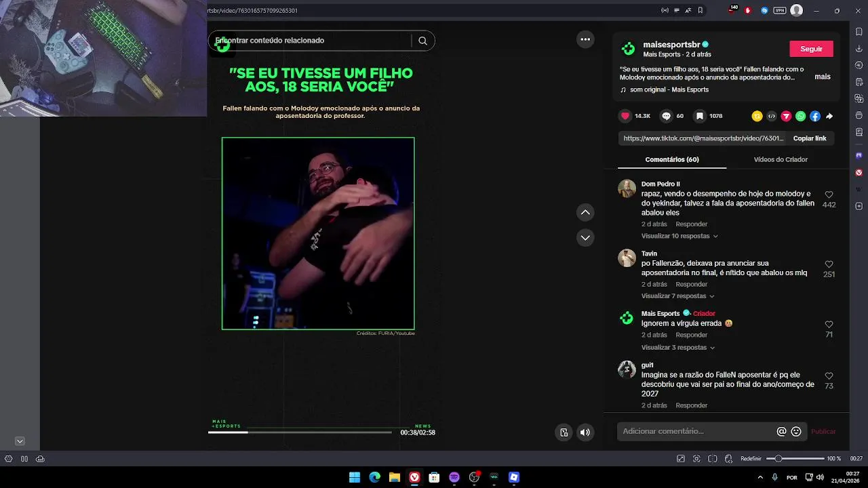Like the Mais Esports creator comment
868x488 pixels.
(829, 325)
